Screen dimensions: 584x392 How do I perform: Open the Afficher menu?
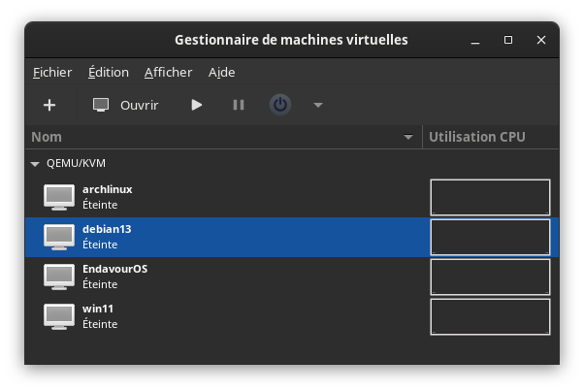(168, 73)
